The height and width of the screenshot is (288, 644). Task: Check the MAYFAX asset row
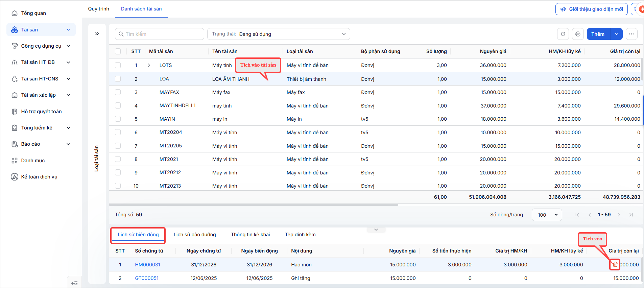pyautogui.click(x=118, y=92)
